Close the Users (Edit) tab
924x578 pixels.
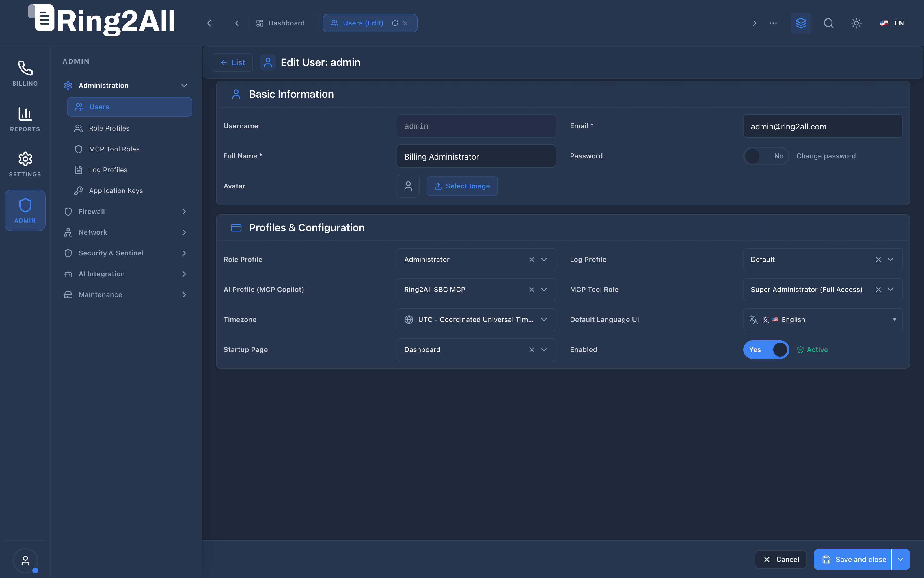pyautogui.click(x=405, y=23)
